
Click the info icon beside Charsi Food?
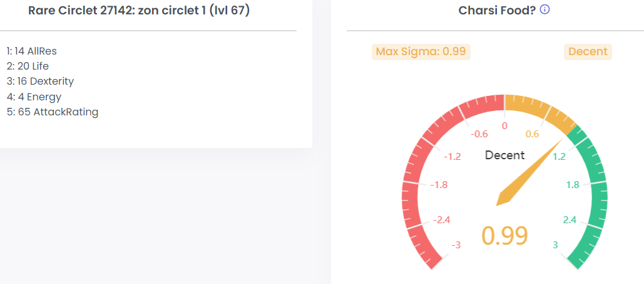(x=544, y=10)
